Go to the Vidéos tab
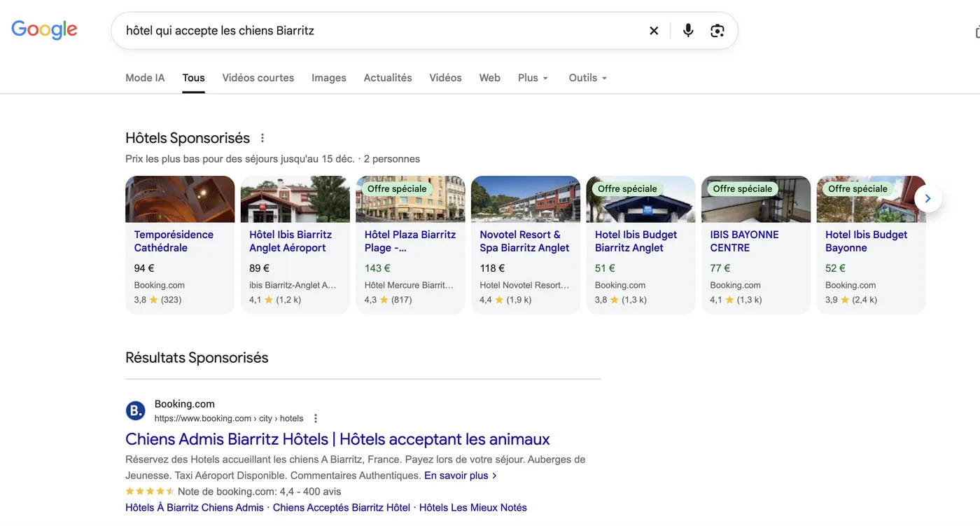The image size is (980, 526). click(445, 78)
